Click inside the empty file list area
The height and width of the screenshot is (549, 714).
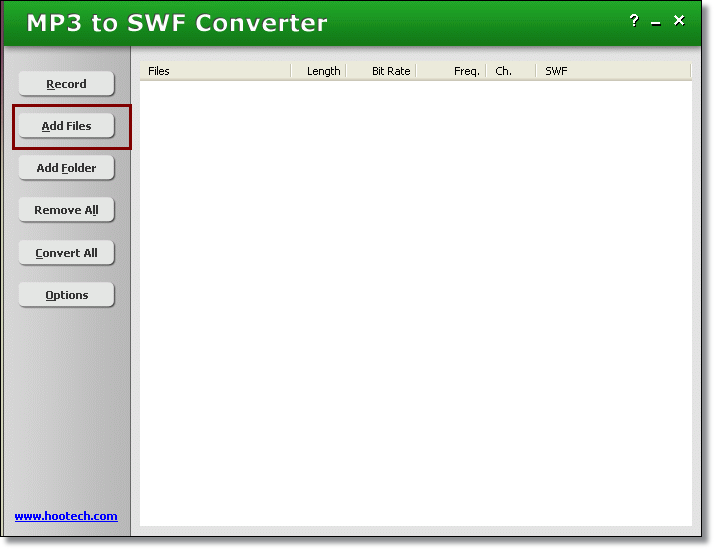(x=415, y=300)
